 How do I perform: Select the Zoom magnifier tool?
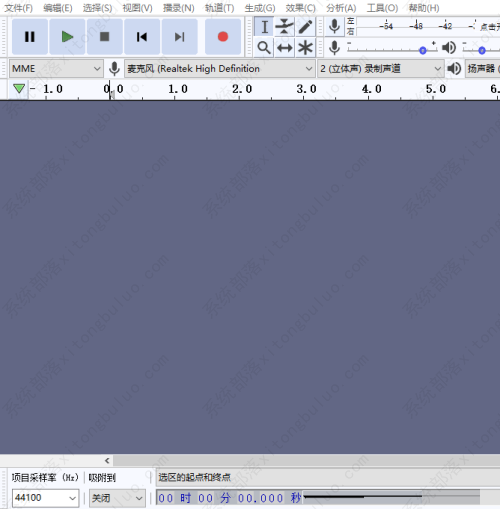pyautogui.click(x=264, y=48)
